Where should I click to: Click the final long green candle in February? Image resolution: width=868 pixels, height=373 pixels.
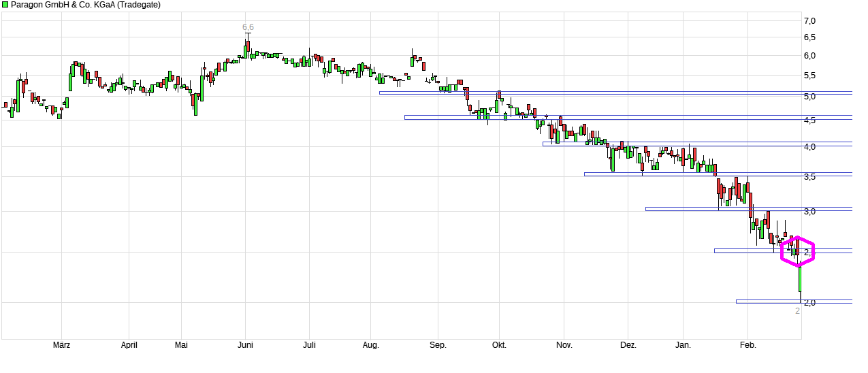(x=800, y=279)
